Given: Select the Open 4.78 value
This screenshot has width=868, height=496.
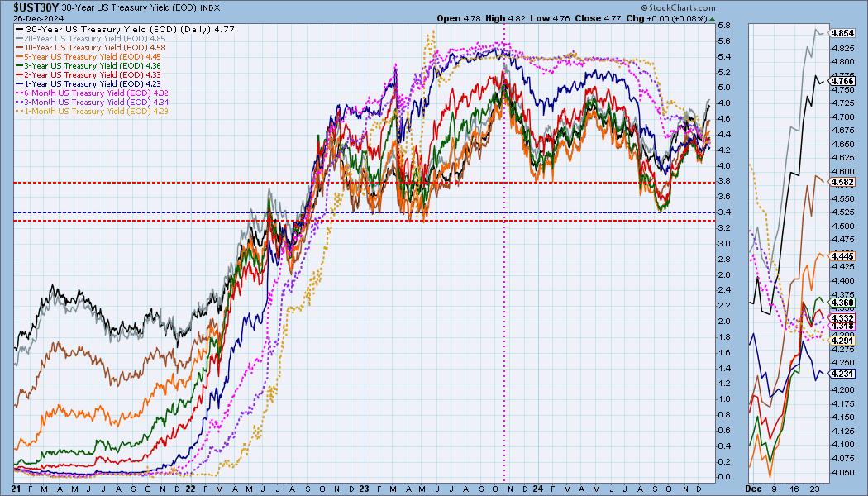Looking at the screenshot, I should click(x=459, y=18).
